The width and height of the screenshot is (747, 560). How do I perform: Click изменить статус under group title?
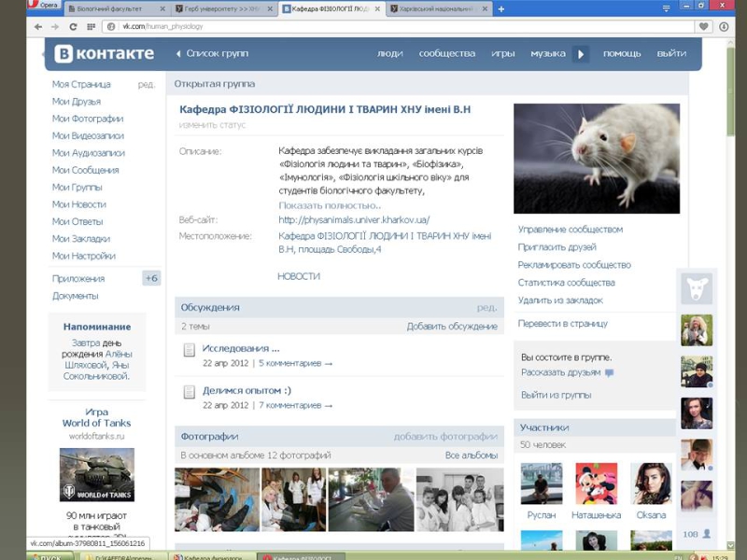(x=213, y=125)
